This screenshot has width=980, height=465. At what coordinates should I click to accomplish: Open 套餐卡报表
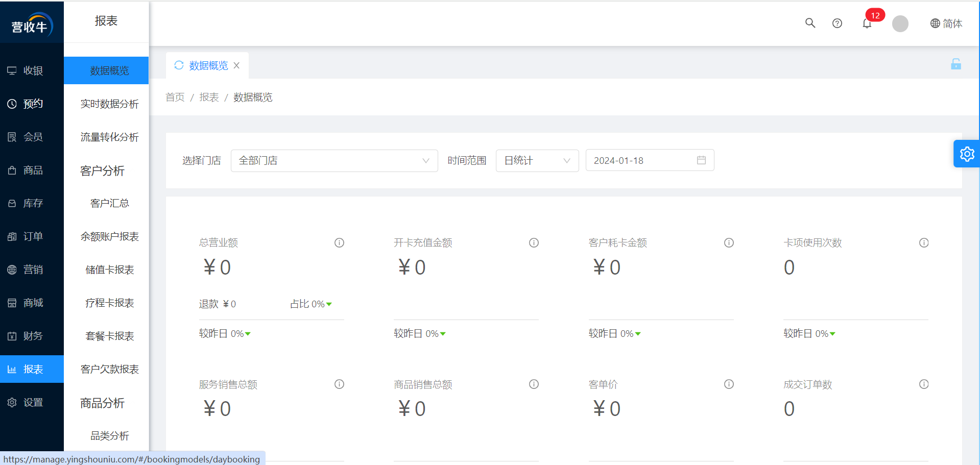click(x=106, y=336)
